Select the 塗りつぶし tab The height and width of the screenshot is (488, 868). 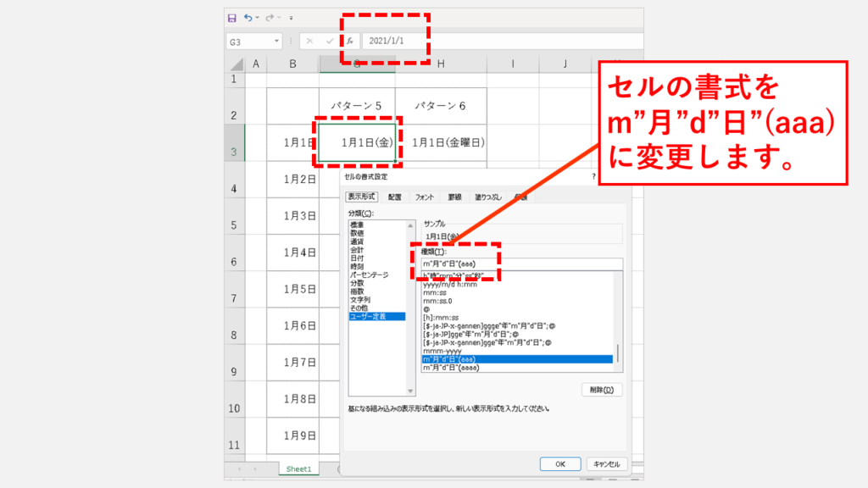487,197
